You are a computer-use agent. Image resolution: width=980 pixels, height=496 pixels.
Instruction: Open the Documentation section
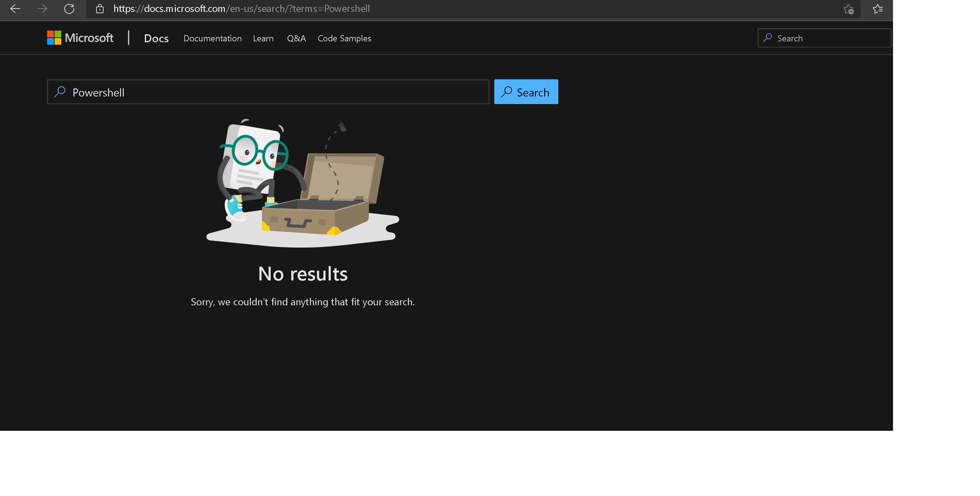click(213, 38)
